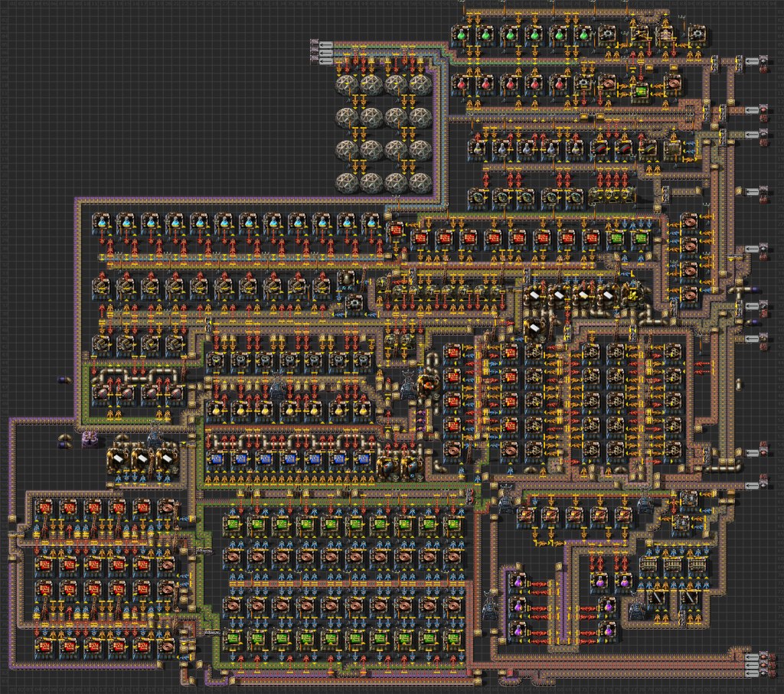The height and width of the screenshot is (694, 784).
Task: Select the green circuit assembler between two cable assemblers
Action: [642, 92]
